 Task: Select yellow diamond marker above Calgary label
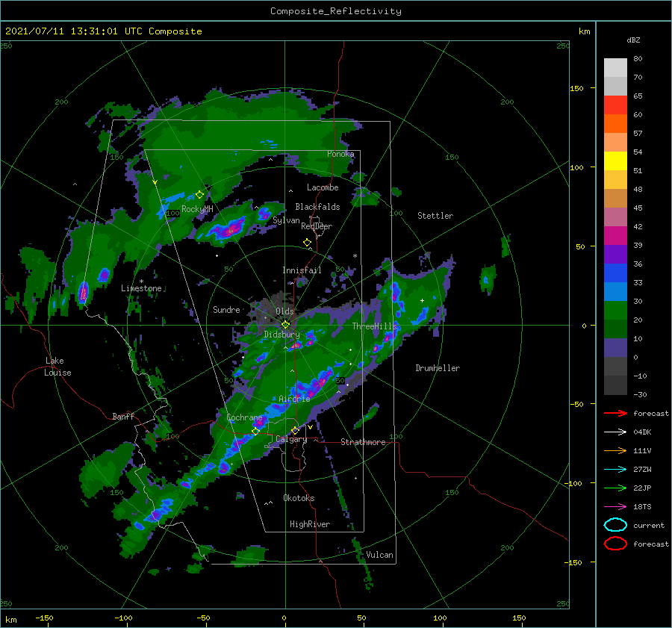coord(295,430)
